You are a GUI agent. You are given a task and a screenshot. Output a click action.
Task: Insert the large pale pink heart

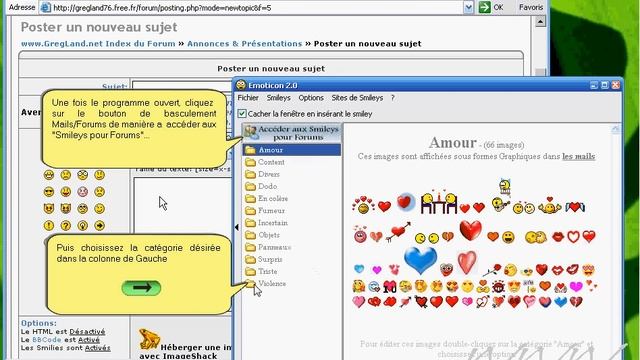(467, 262)
